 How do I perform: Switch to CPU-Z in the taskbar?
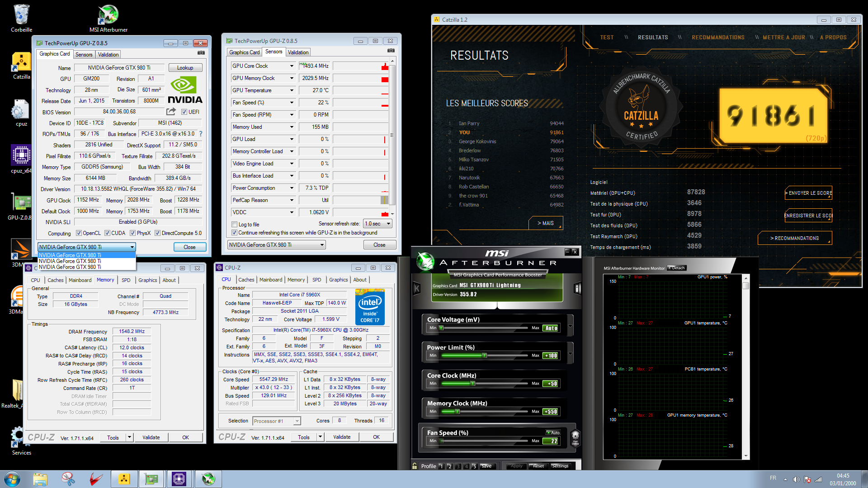[179, 479]
